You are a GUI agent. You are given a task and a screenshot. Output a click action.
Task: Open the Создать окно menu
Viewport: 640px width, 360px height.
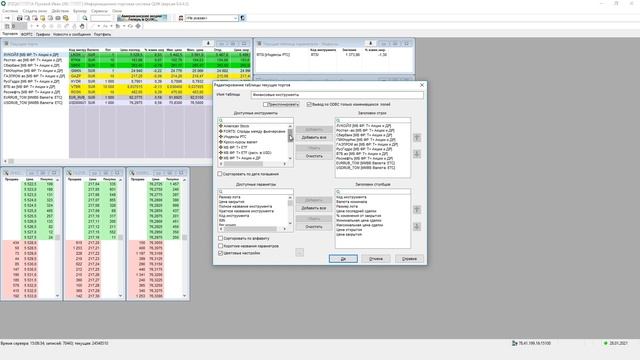coord(35,11)
